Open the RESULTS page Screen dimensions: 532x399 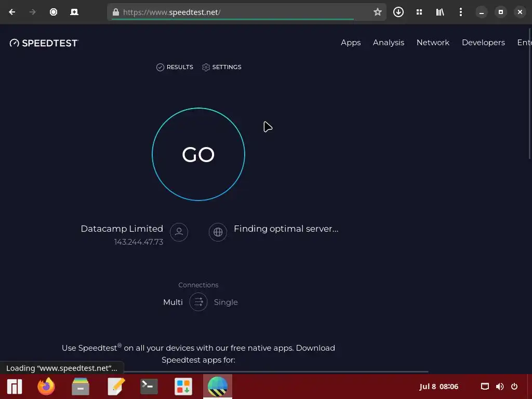pos(175,67)
